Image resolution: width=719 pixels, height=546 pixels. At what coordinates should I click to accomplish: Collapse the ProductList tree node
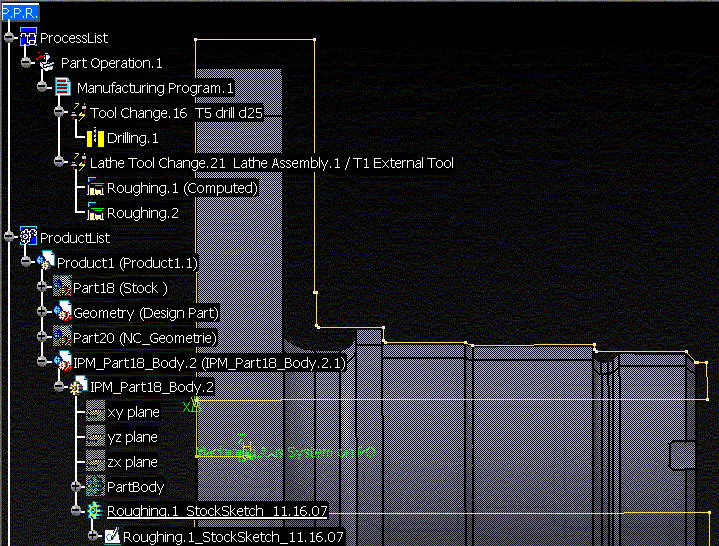coord(9,238)
